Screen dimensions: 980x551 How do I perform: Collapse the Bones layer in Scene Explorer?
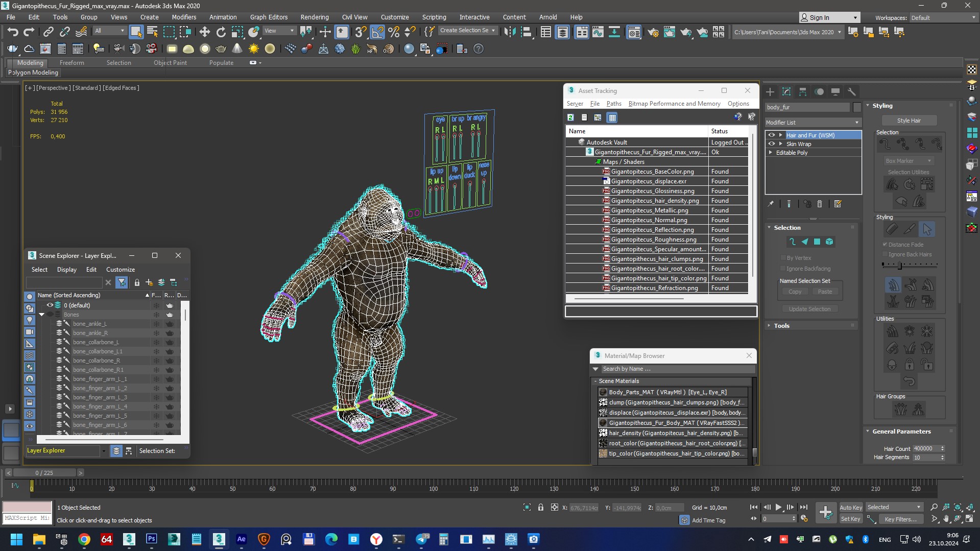pyautogui.click(x=42, y=315)
